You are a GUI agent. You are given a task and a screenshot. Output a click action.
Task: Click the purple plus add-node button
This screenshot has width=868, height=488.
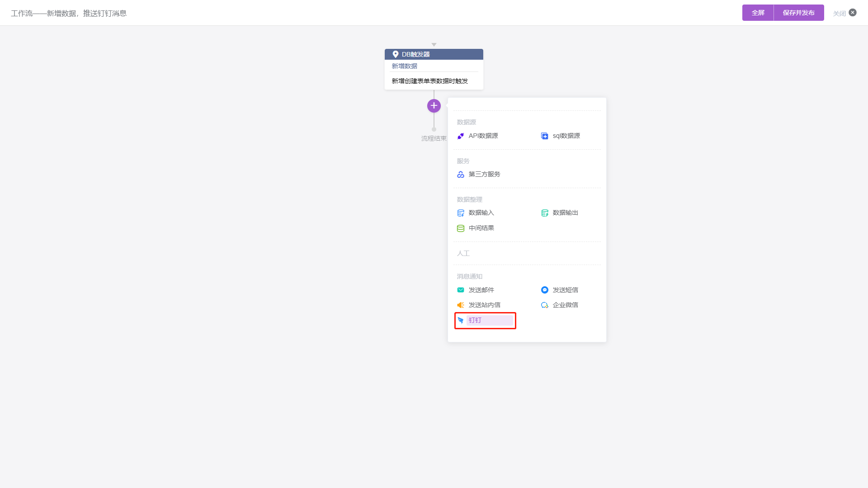point(434,106)
